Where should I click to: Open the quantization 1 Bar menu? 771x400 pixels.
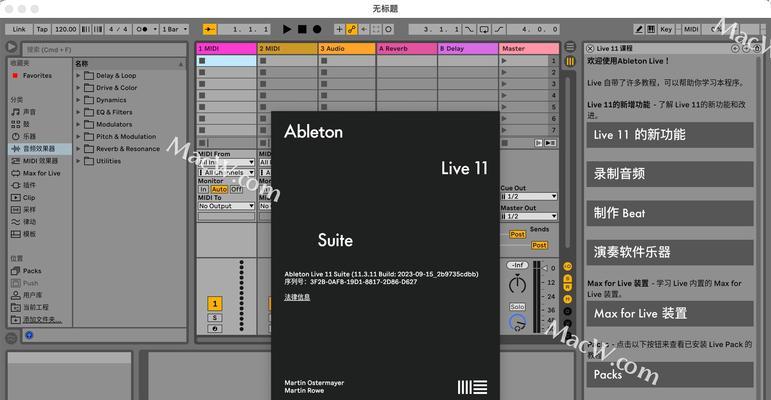(175, 30)
